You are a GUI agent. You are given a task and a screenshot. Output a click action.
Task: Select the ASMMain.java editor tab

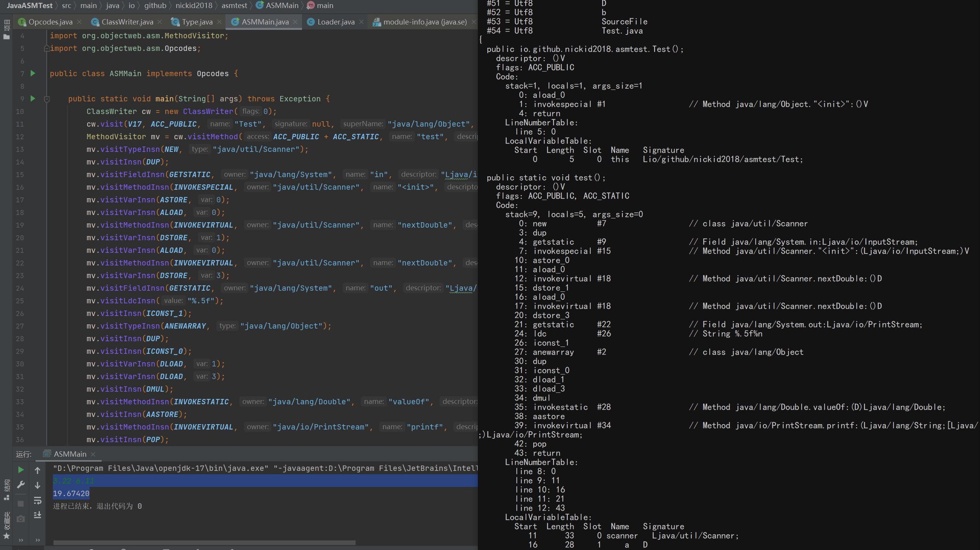tap(265, 22)
